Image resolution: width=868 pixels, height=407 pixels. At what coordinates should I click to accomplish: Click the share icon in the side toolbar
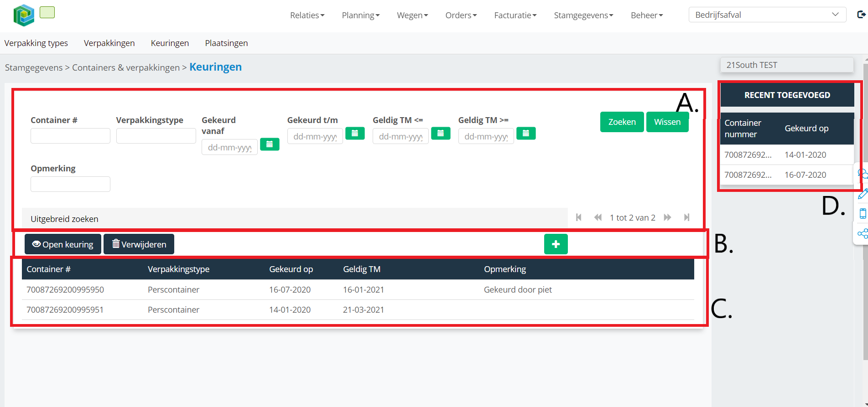pyautogui.click(x=862, y=234)
